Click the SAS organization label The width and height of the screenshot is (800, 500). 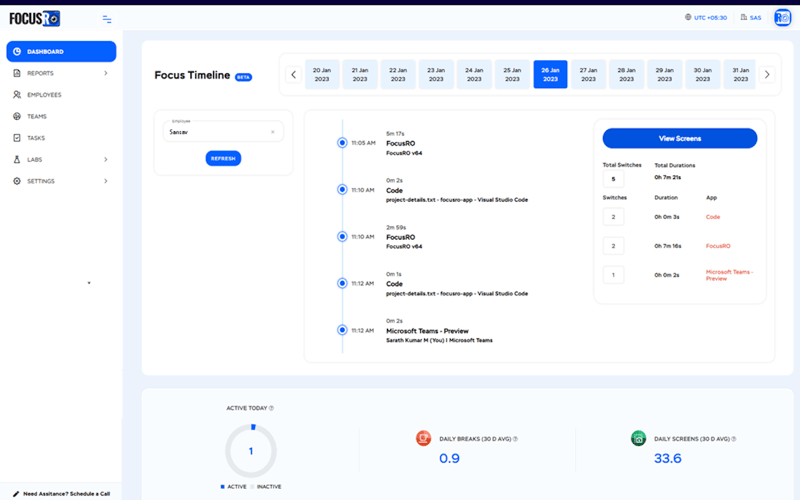coord(756,18)
